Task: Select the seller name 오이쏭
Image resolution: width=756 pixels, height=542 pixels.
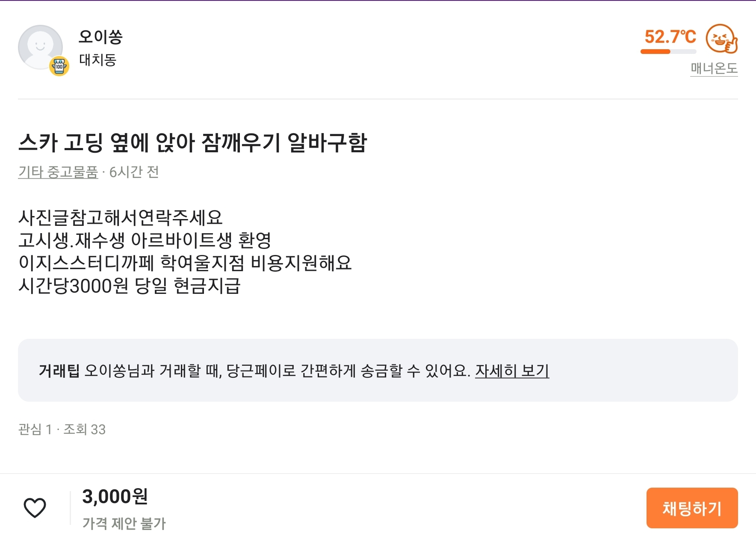Action: pyautogui.click(x=101, y=37)
